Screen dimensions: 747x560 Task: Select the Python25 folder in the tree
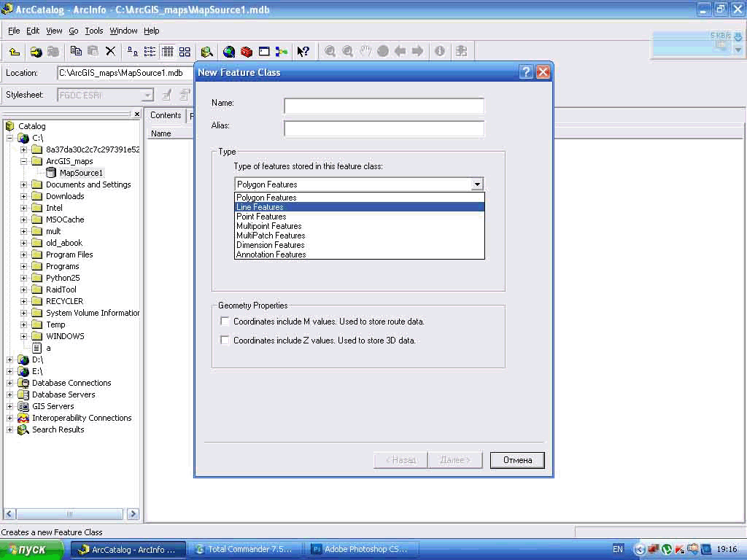click(x=63, y=278)
